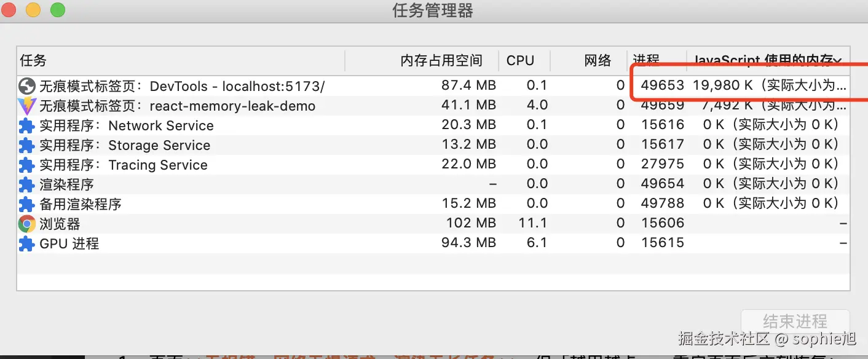The width and height of the screenshot is (868, 359).
Task: Sort processes by the 任务 column header
Action: click(31, 60)
